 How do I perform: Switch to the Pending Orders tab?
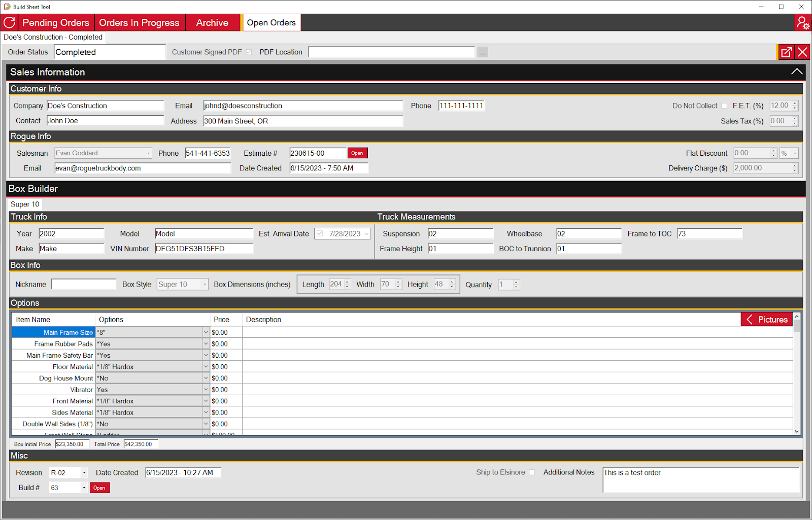56,23
